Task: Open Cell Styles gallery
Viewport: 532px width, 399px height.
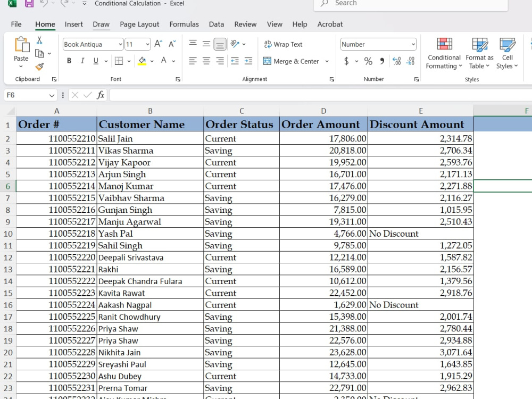Action: (507, 53)
